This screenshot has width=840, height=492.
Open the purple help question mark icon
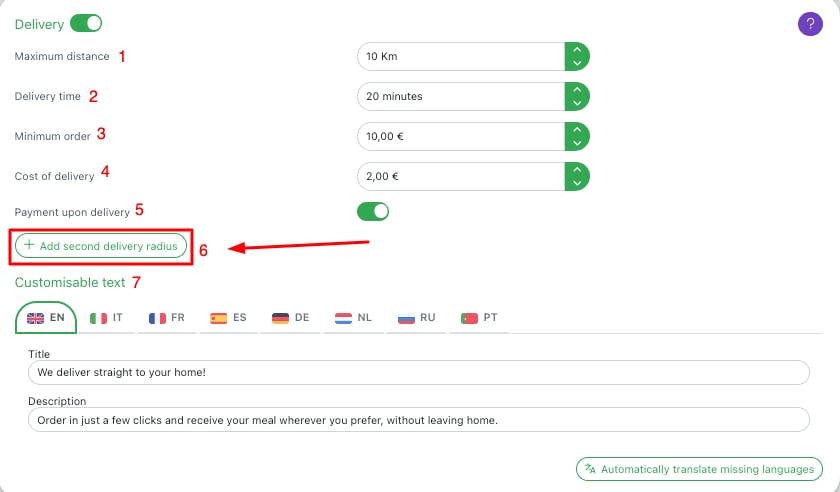(x=810, y=24)
